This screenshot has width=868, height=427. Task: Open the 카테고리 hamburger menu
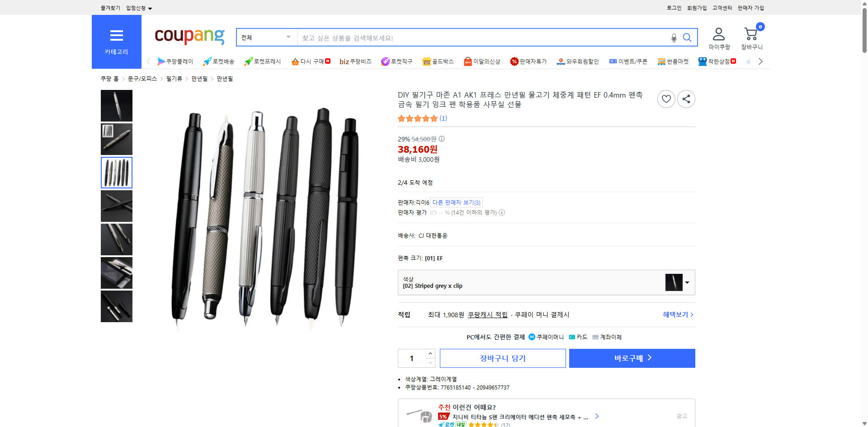pyautogui.click(x=116, y=36)
